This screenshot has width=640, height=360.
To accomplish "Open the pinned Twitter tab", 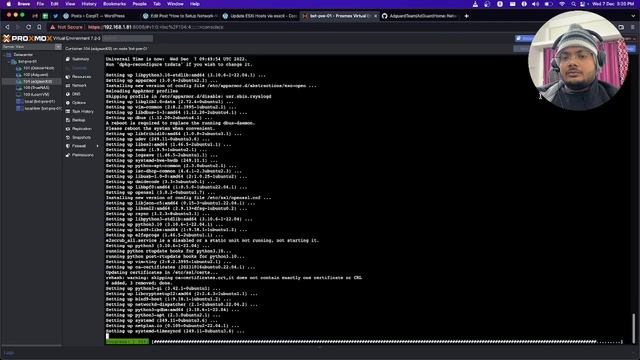I will (x=55, y=16).
